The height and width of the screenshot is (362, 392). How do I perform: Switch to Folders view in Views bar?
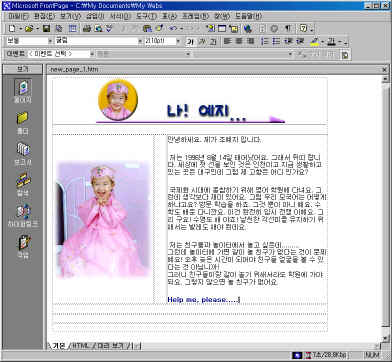(23, 123)
